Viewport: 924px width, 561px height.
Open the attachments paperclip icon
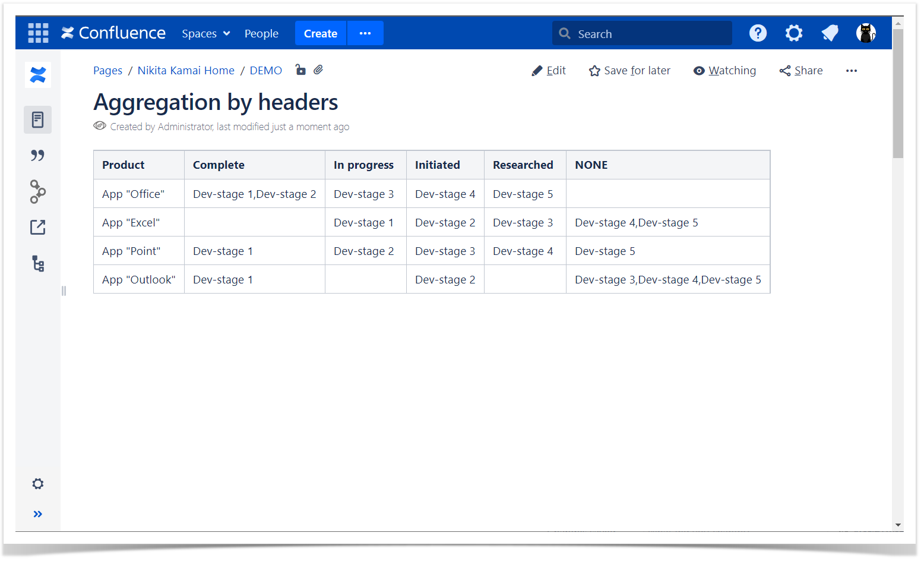318,70
